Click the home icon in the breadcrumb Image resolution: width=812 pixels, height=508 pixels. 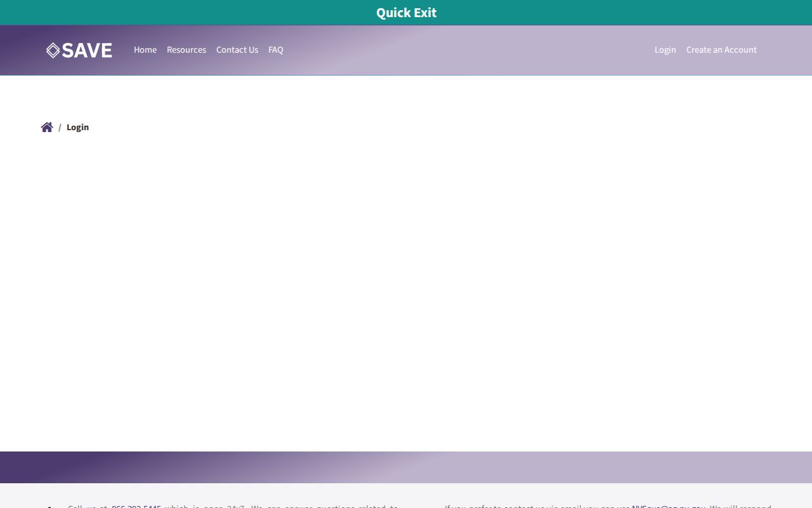[x=47, y=127]
